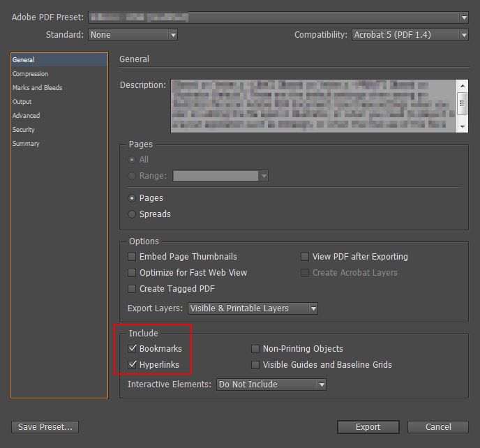
Task: Click inside the Description text area
Action: (313, 106)
